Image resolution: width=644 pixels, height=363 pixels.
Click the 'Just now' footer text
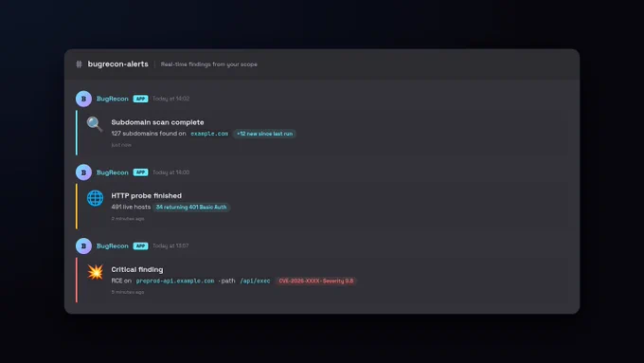tap(121, 145)
